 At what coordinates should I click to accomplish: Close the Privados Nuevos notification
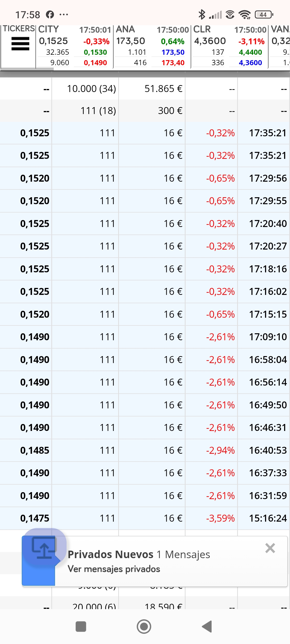(270, 548)
